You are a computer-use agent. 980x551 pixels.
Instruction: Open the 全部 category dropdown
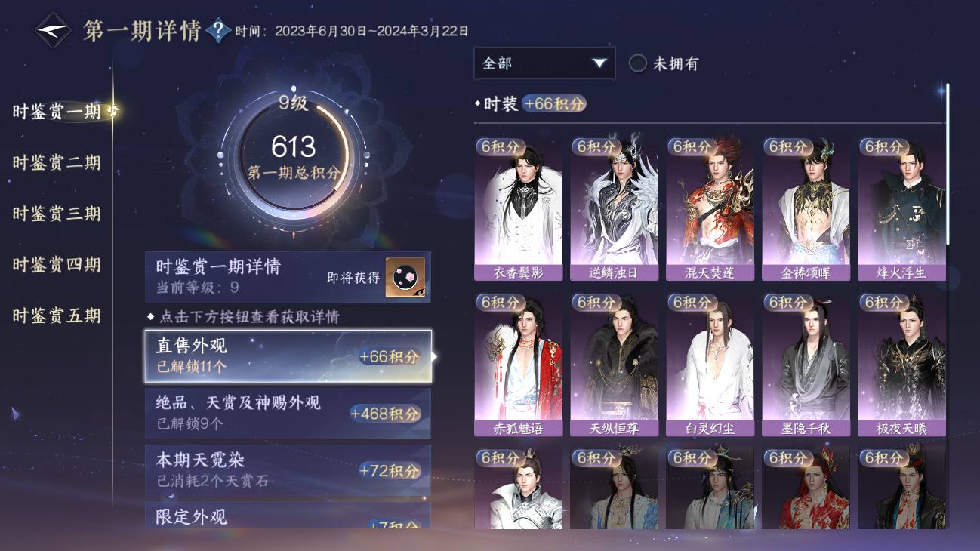point(544,63)
